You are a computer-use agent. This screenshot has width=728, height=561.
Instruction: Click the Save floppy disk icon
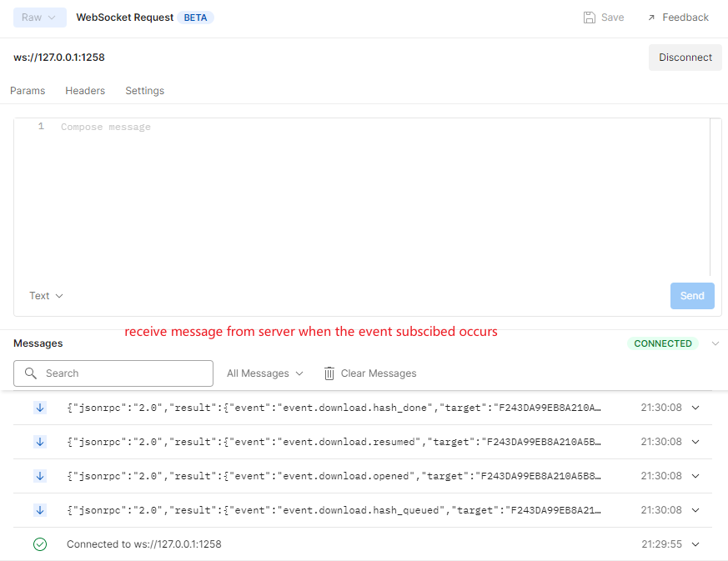[590, 18]
